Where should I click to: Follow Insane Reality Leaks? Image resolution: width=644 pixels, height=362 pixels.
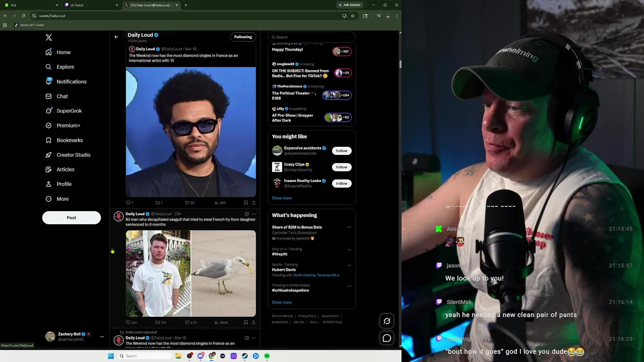[x=342, y=184]
